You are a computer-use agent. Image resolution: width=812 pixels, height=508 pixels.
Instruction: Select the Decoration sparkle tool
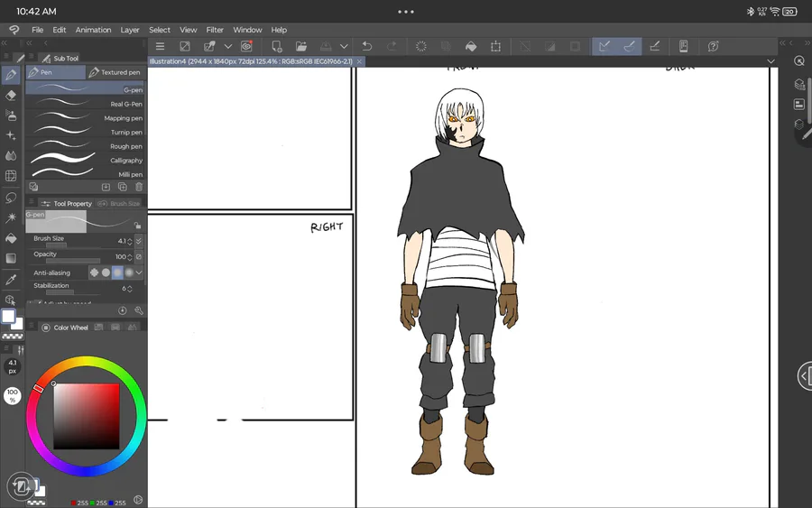11,135
